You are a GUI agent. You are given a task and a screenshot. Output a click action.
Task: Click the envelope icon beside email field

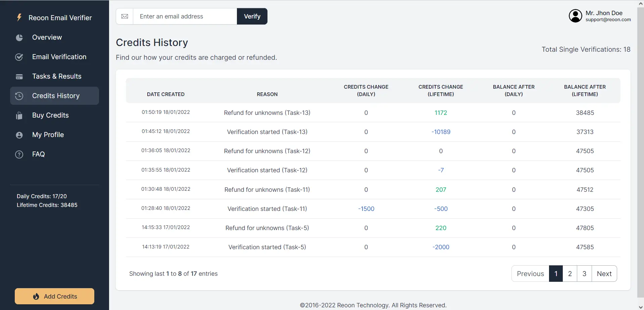point(125,16)
